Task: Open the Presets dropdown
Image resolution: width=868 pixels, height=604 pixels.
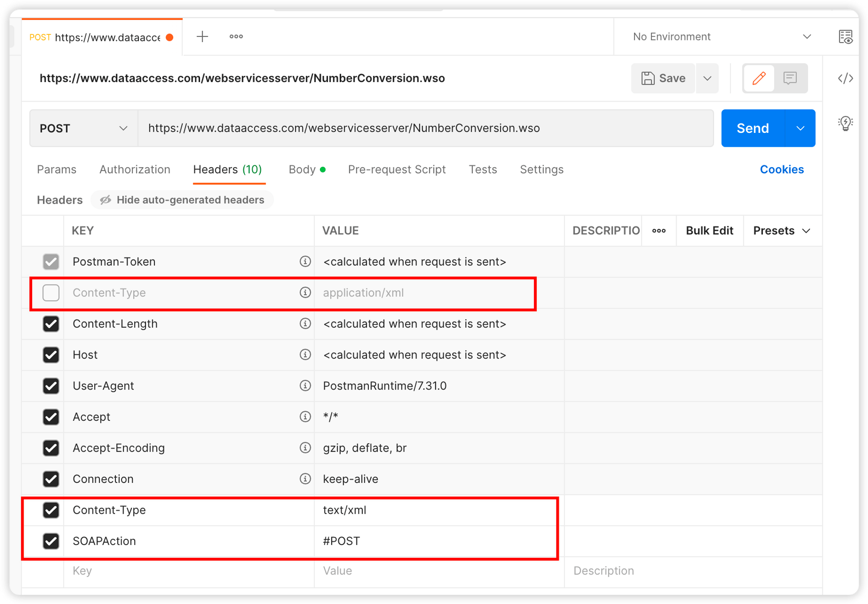Action: (781, 231)
